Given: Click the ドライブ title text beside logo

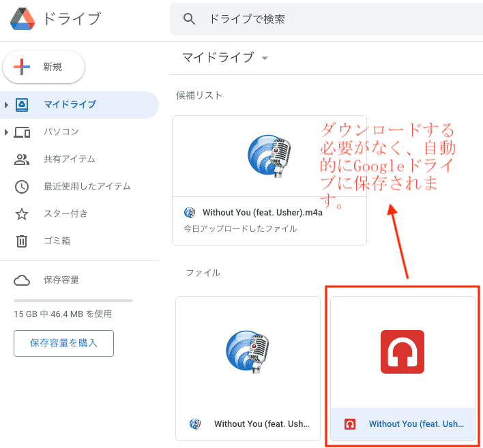Looking at the screenshot, I should point(72,18).
